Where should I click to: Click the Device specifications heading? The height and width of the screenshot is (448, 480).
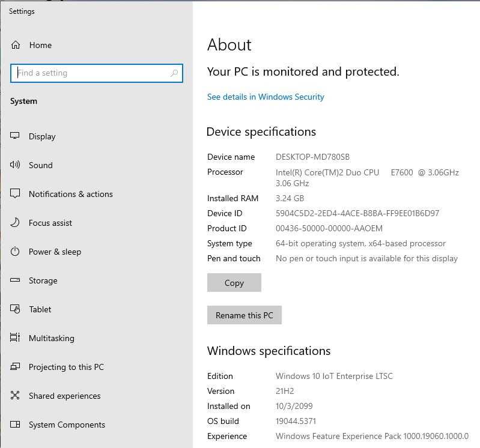point(261,132)
